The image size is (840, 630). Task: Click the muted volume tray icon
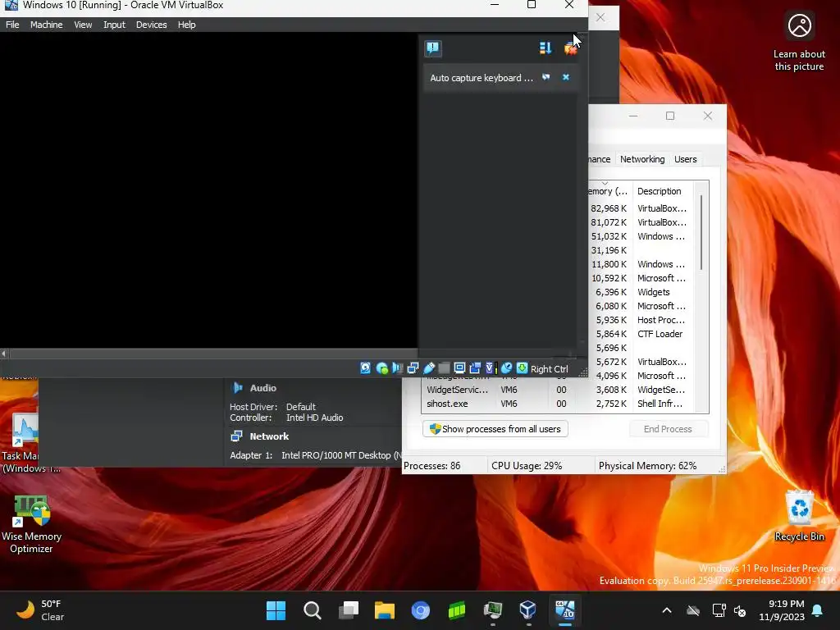[x=740, y=610]
